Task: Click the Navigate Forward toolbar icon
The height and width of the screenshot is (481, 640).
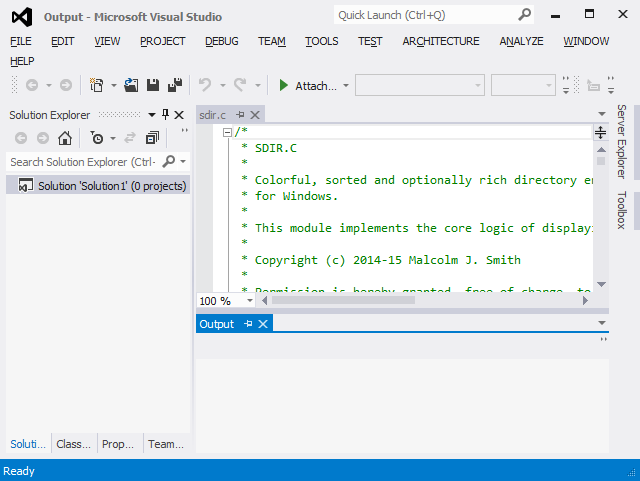Action: (x=66, y=85)
